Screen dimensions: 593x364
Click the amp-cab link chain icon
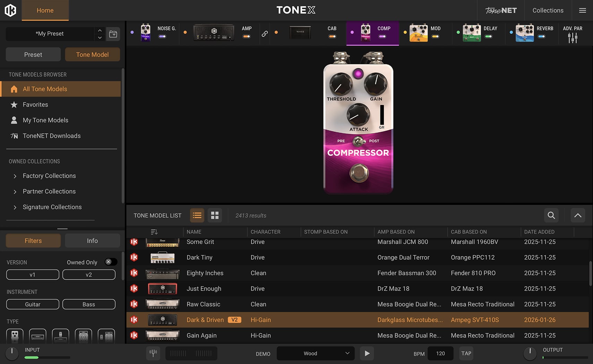265,34
